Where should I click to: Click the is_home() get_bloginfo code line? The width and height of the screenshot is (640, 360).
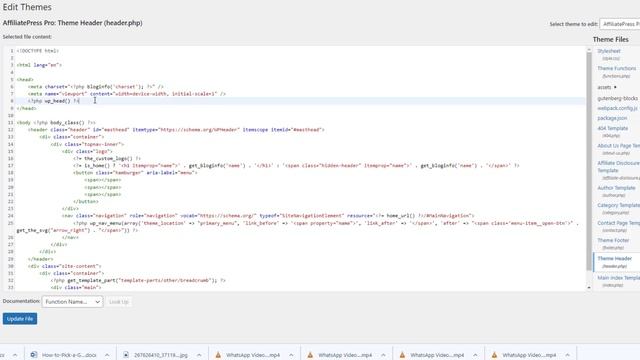point(296,166)
